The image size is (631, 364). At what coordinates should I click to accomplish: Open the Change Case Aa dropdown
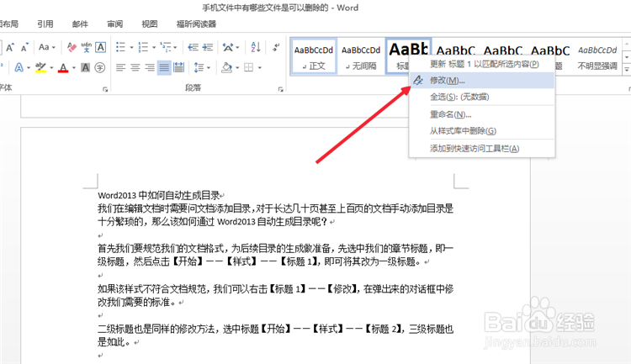coord(46,47)
